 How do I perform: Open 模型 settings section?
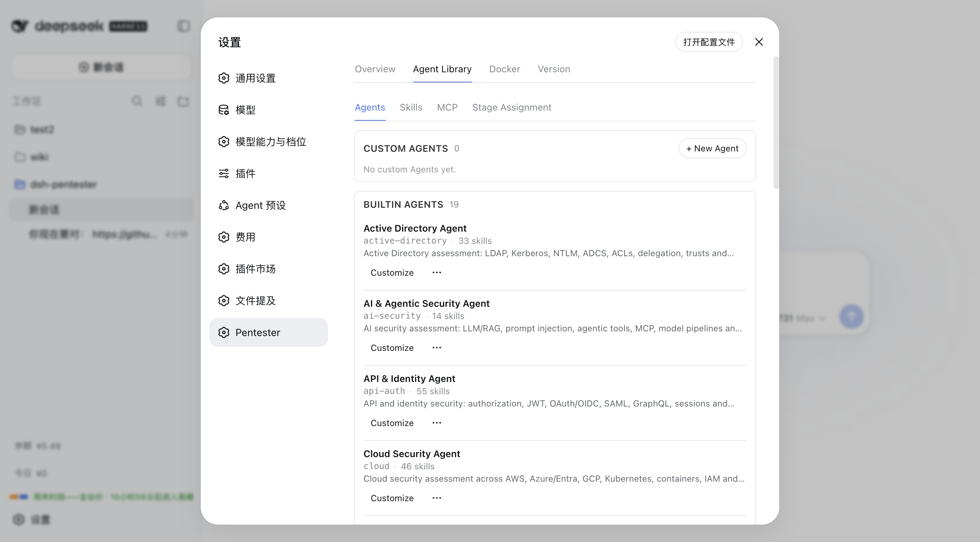pyautogui.click(x=268, y=110)
